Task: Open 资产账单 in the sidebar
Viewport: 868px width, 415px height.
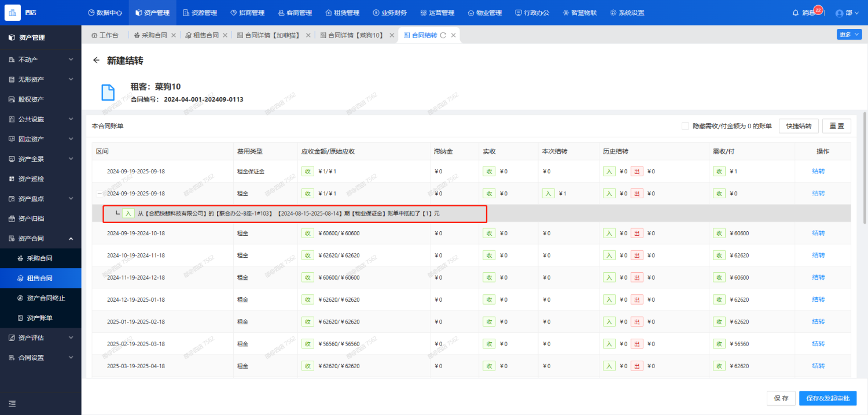Action: coord(41,318)
